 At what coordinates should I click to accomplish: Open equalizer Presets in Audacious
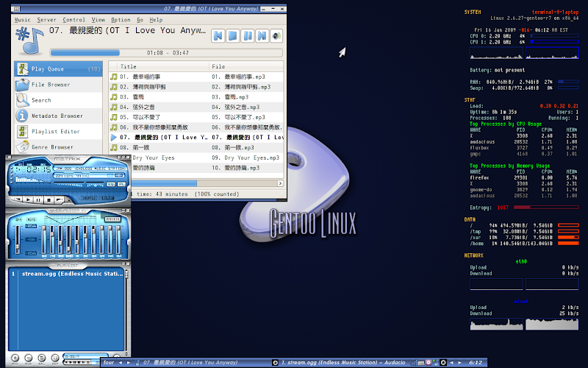pyautogui.click(x=112, y=219)
